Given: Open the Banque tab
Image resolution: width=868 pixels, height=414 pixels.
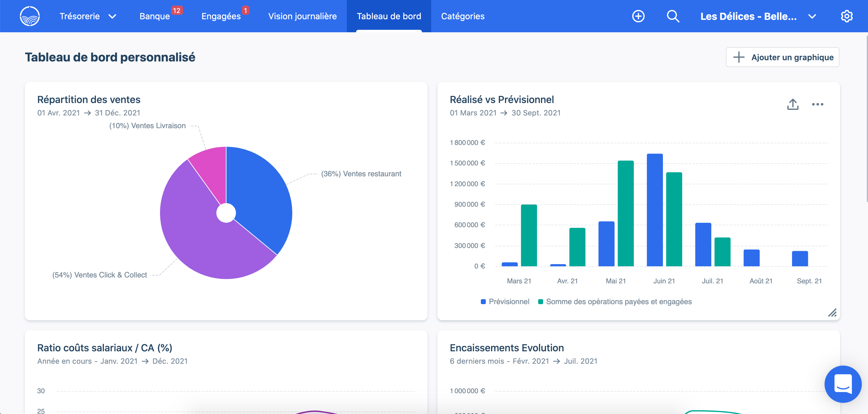Looking at the screenshot, I should point(155,16).
